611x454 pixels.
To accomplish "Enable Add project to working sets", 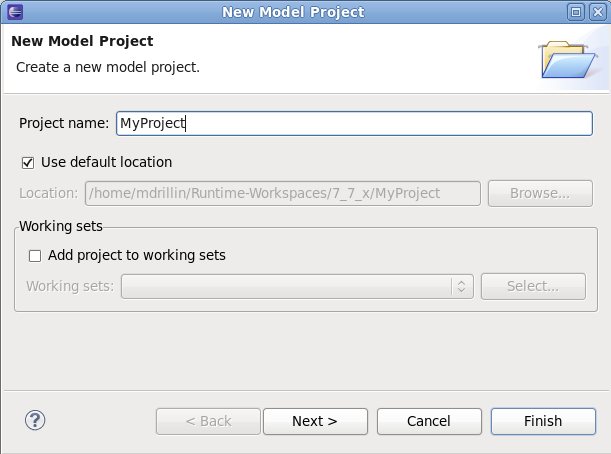I will [x=35, y=256].
